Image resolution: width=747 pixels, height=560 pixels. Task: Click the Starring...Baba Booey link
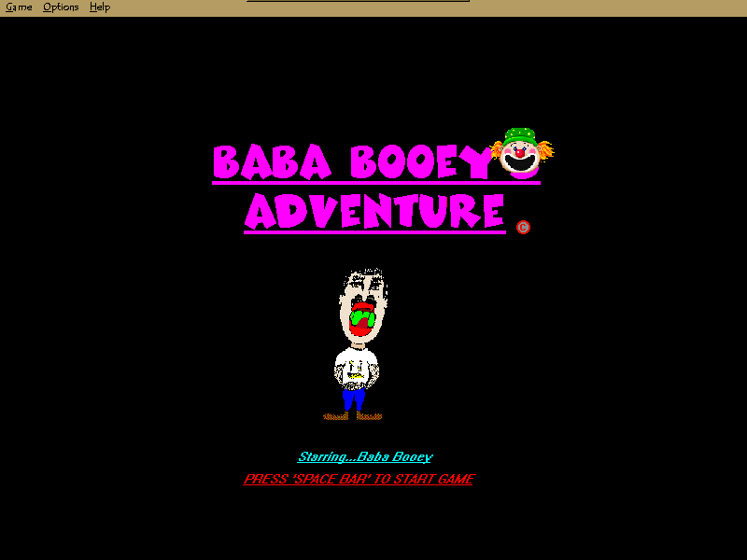[x=365, y=456]
